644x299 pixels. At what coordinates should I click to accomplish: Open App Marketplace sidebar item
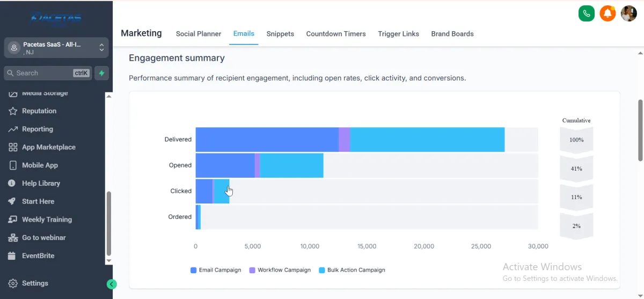tap(49, 147)
